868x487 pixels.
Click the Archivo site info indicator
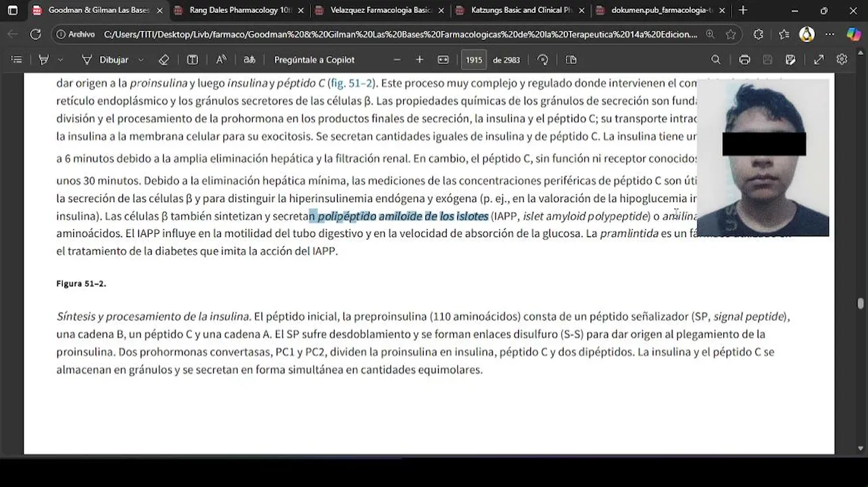(x=75, y=34)
